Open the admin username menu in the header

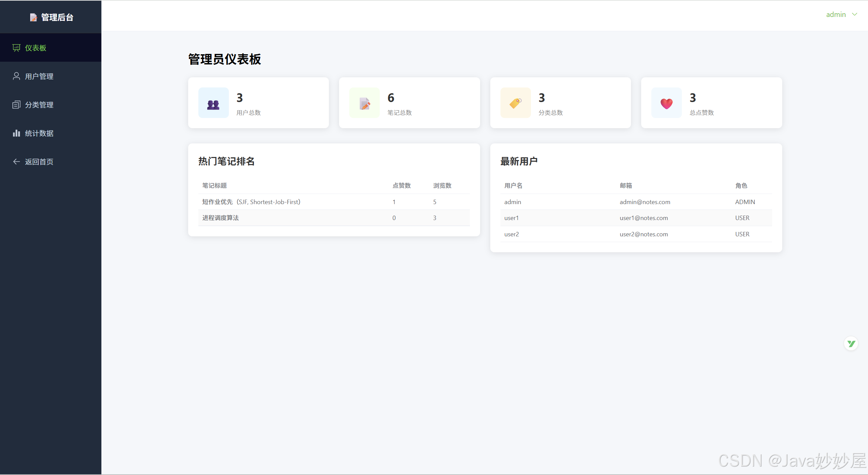pyautogui.click(x=836, y=15)
